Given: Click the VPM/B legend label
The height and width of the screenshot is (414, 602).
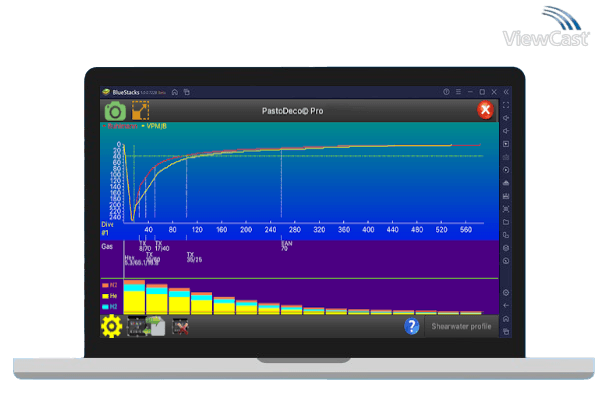Looking at the screenshot, I should pos(155,128).
